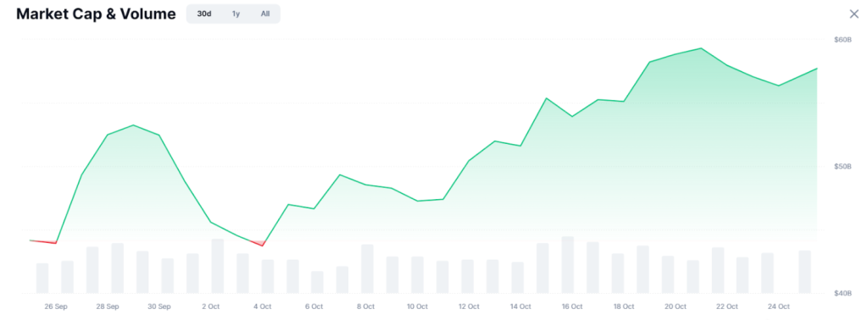Show the All time range
Image resolution: width=868 pixels, height=326 pixels.
click(265, 14)
